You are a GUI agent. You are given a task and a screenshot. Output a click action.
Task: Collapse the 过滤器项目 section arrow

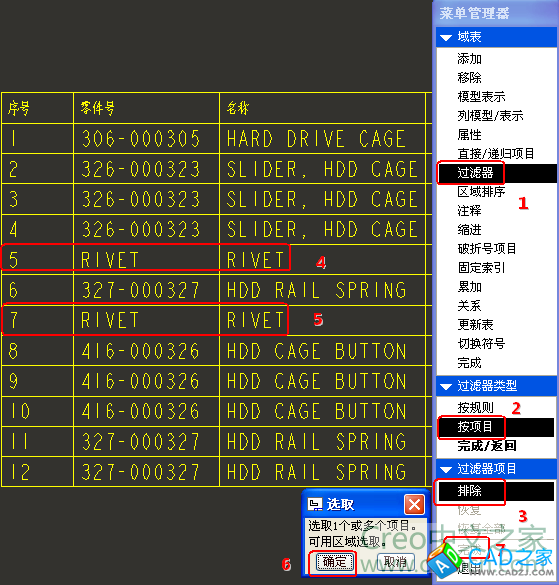[446, 469]
